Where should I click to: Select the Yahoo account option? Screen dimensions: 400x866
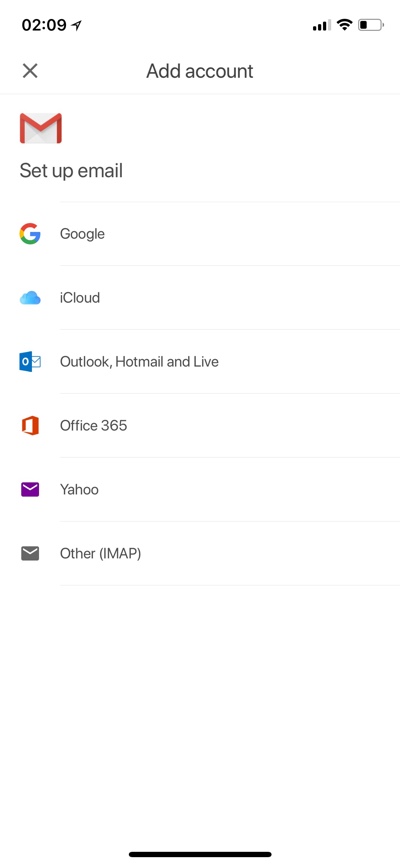pos(200,489)
